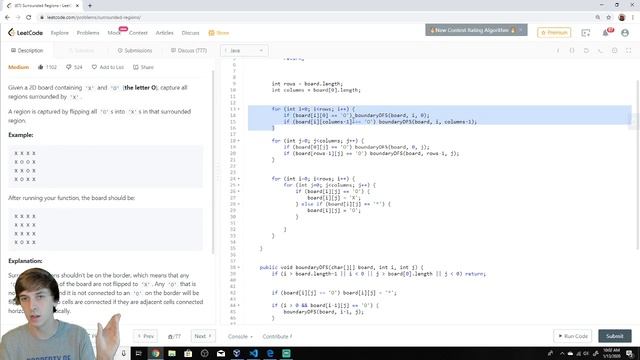The height and width of the screenshot is (360, 640).
Task: Reload the browser page
Action: tap(29, 17)
